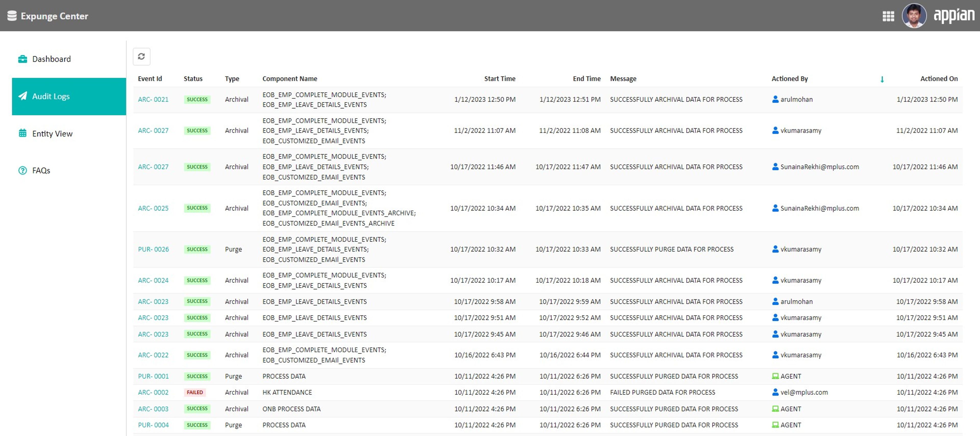Sort by Actioned By column header
The width and height of the screenshot is (980, 436).
tap(789, 79)
